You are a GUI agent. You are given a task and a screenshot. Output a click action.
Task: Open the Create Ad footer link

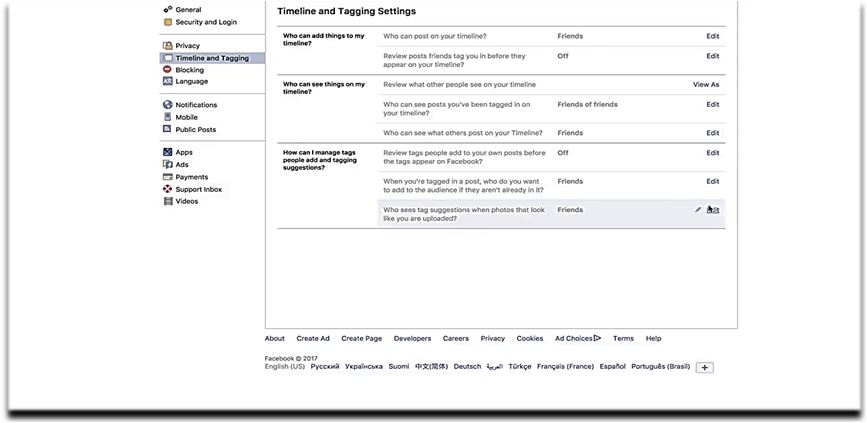tap(313, 338)
